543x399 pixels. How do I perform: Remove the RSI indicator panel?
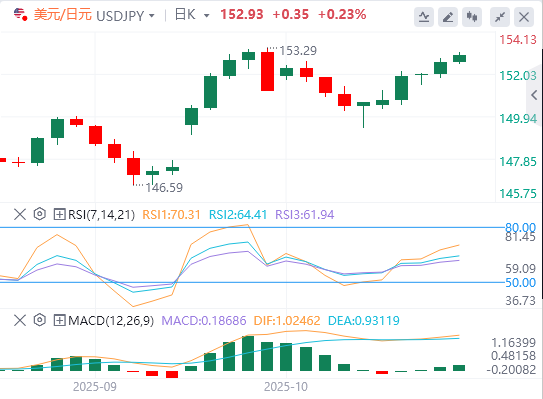20,214
